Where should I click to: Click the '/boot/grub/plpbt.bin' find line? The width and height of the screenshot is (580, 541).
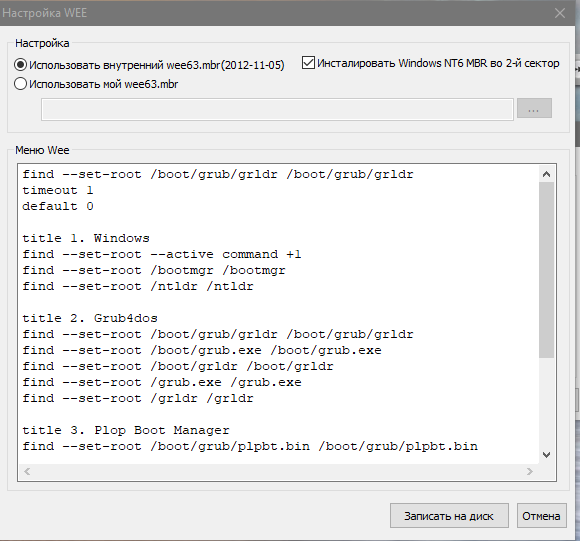click(x=250, y=446)
